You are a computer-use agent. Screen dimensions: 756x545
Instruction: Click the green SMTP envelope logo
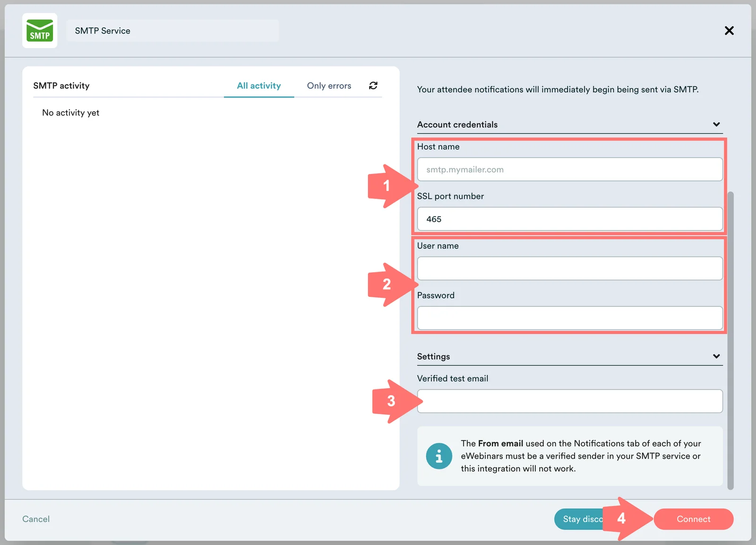point(40,31)
